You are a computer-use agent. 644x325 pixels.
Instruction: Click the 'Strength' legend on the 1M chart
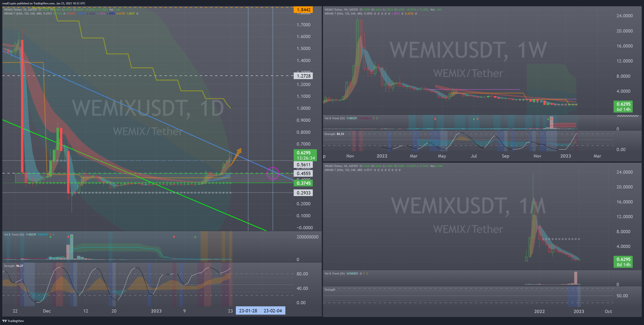point(330,289)
